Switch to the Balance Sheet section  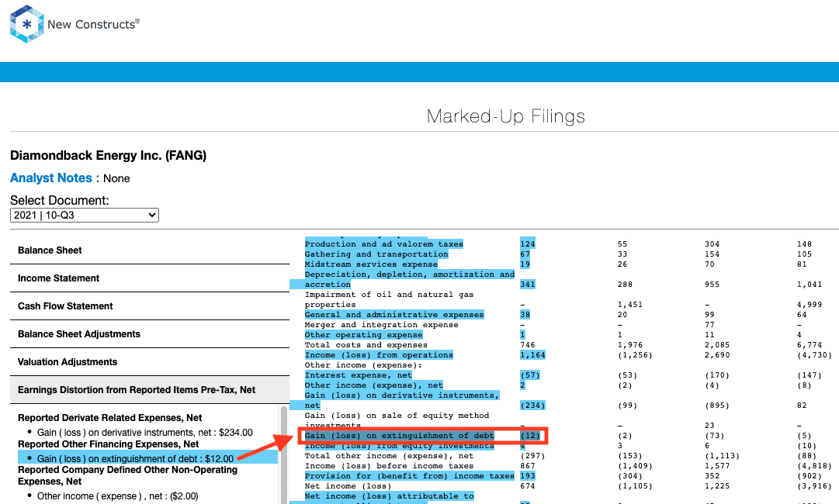[x=150, y=250]
